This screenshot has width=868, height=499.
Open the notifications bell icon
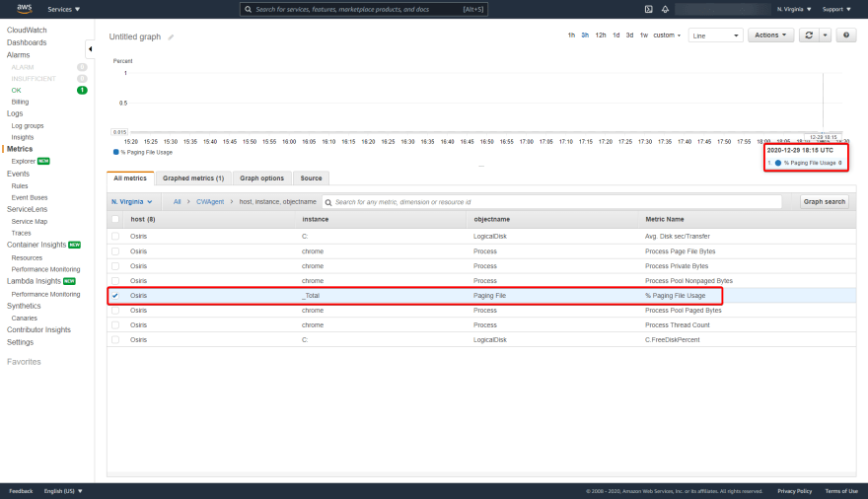coord(665,9)
